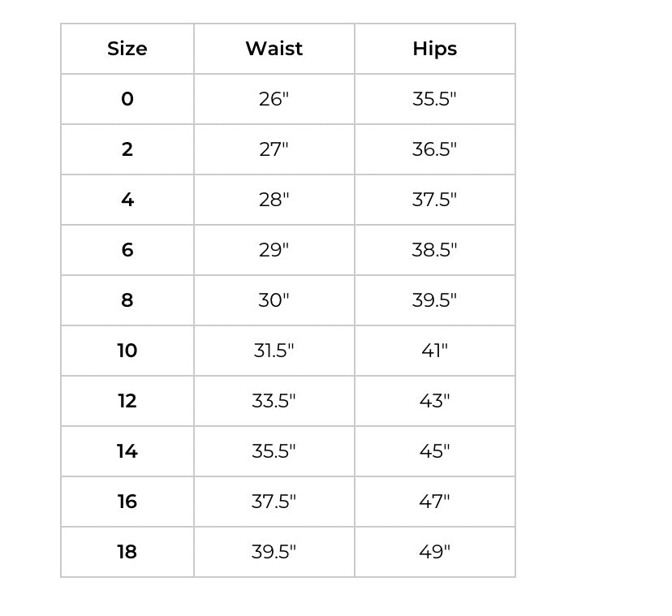672x616 pixels.
Task: Click the 41" hips measurement
Action: click(x=434, y=351)
